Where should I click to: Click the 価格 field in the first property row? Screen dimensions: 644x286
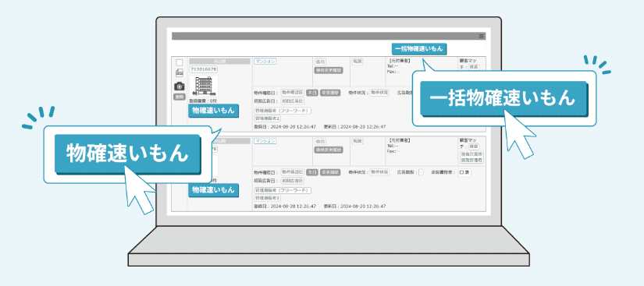click(320, 62)
